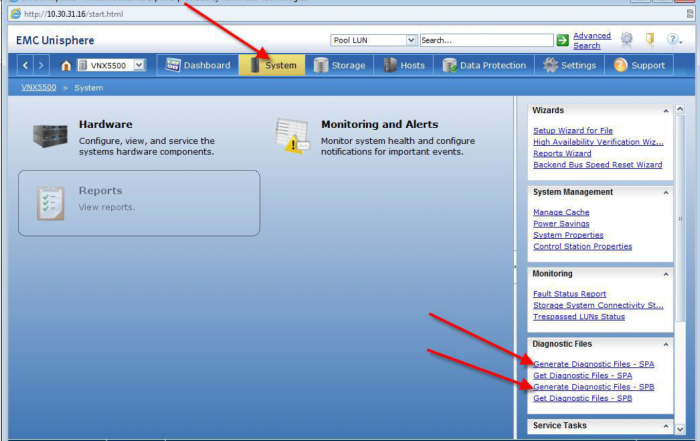Click the gear preferences icon near search

(x=627, y=40)
